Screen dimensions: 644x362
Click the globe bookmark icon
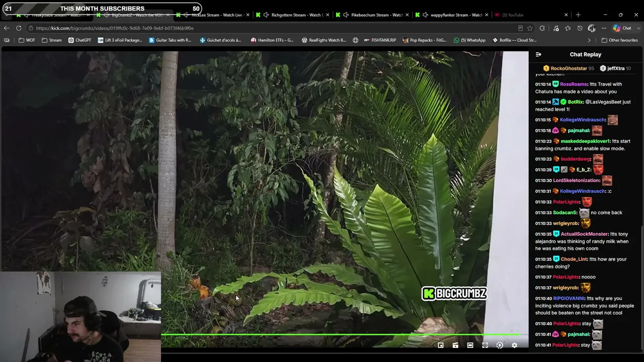point(356,40)
